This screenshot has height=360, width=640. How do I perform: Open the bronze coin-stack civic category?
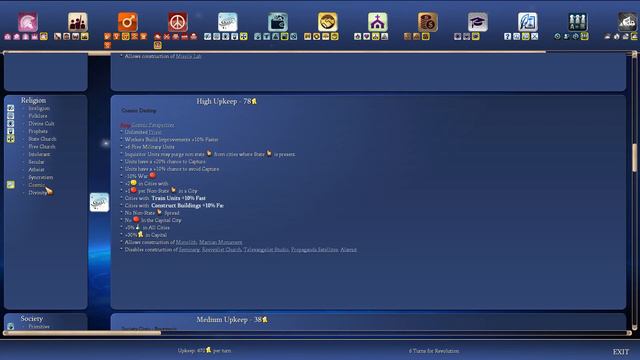click(427, 22)
